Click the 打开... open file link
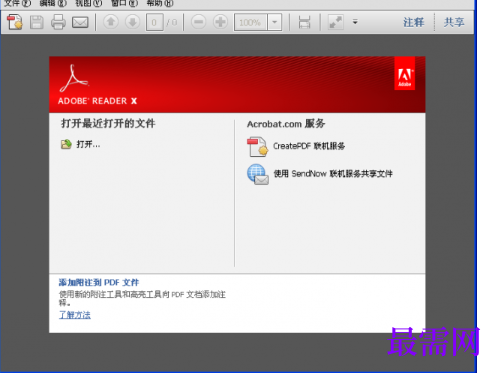The height and width of the screenshot is (373, 499). (88, 144)
